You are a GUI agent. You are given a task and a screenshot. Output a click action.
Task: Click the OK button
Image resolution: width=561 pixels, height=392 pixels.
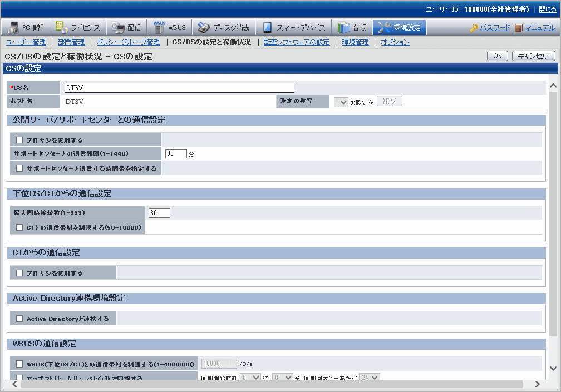498,56
